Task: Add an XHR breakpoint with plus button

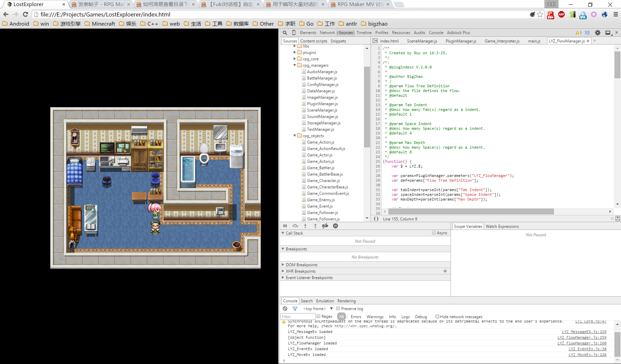Action: (445, 271)
